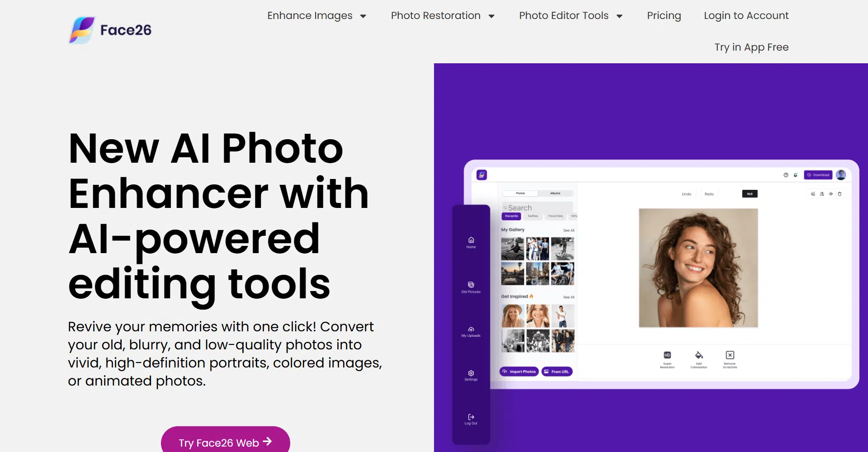
Task: Click the Face26 logo in the header
Action: 110,30
